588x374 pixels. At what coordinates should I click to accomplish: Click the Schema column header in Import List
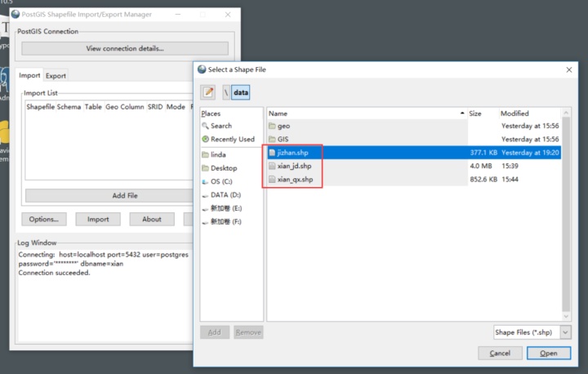click(x=69, y=107)
